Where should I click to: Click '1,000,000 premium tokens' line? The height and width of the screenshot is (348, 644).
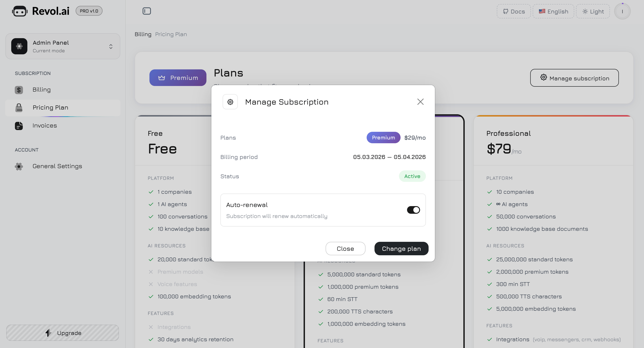tap(363, 287)
